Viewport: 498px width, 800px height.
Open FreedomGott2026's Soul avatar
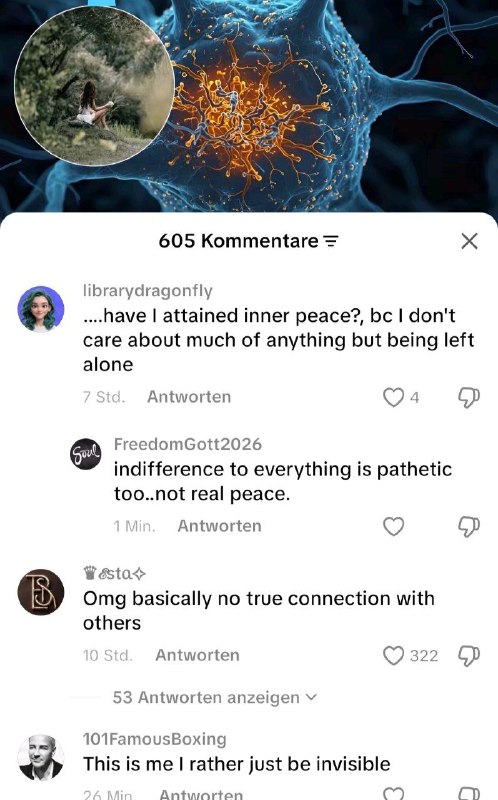tap(85, 454)
